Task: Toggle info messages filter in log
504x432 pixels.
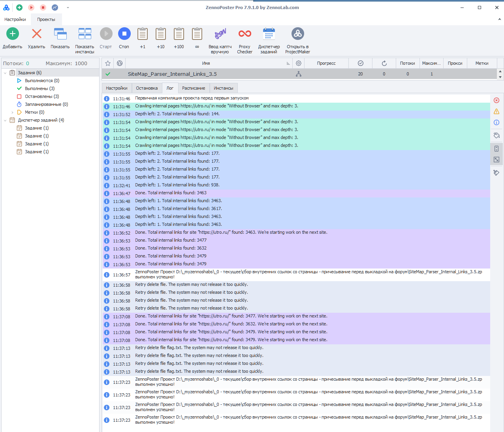Action: (x=496, y=122)
